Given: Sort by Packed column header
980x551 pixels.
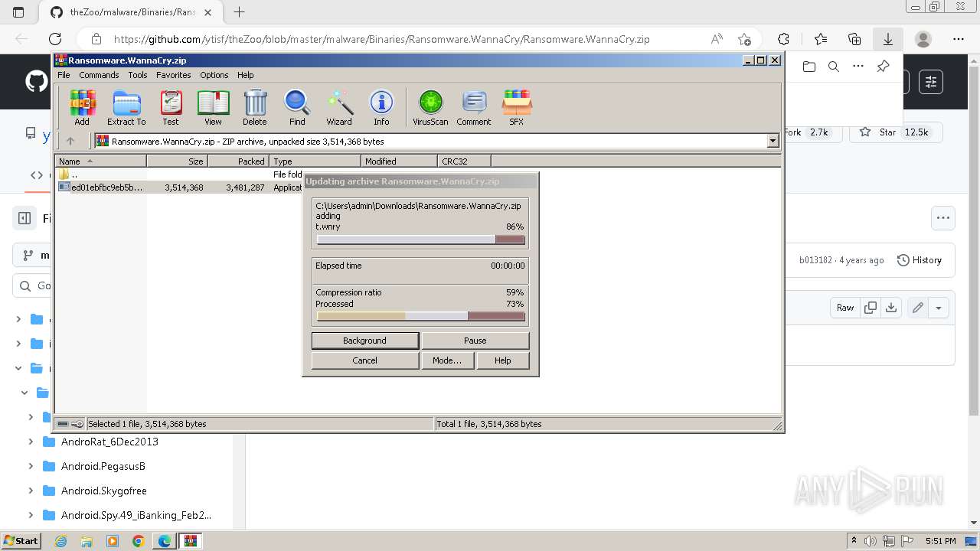Looking at the screenshot, I should click(238, 161).
